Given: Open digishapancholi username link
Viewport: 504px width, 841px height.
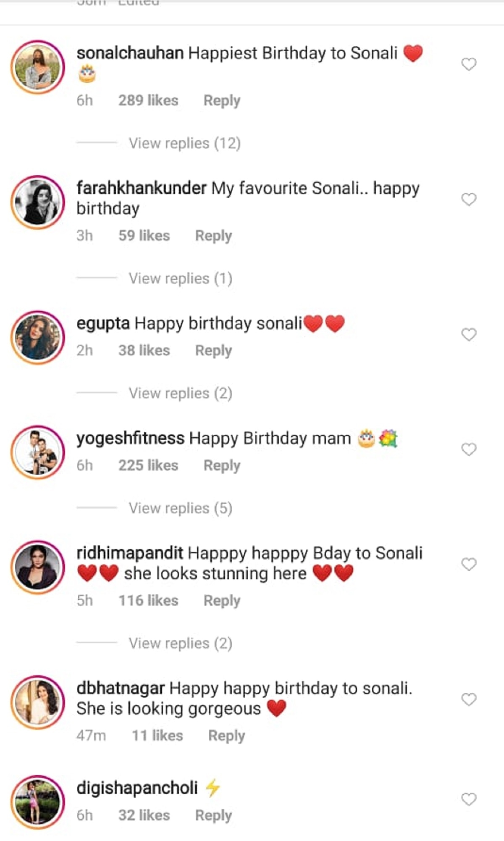Looking at the screenshot, I should [137, 788].
